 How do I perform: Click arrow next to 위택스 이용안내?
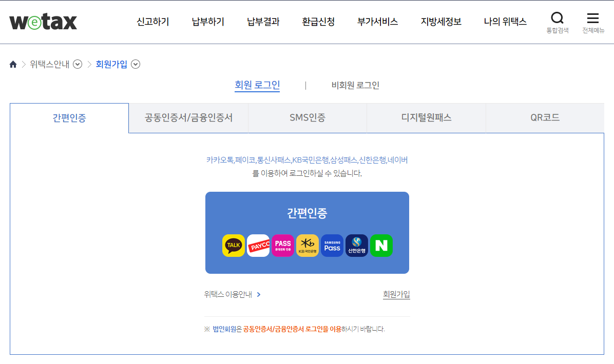(258, 294)
